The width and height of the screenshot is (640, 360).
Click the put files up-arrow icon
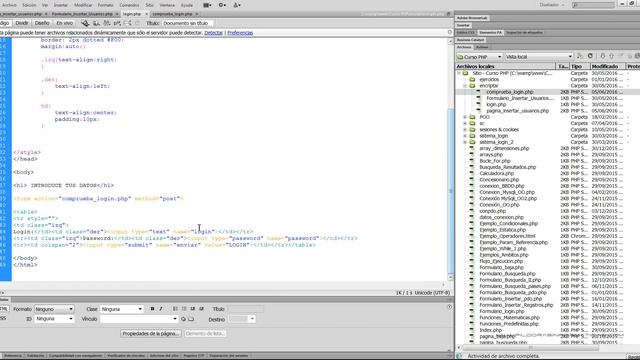611,56
